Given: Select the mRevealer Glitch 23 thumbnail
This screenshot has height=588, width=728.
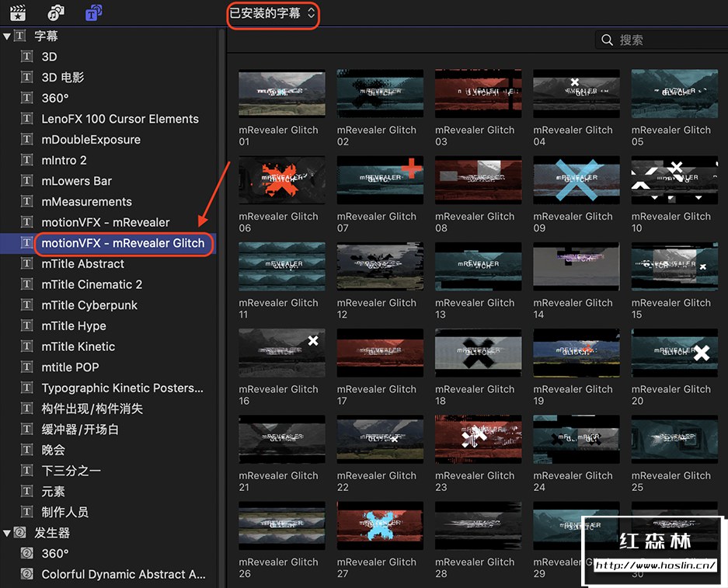Looking at the screenshot, I should (479, 439).
